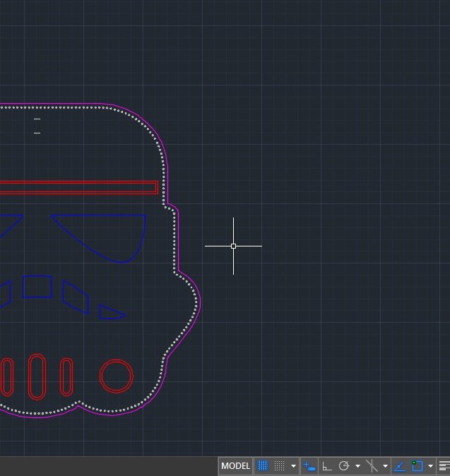Open isometric drafting plane dropdown
The height and width of the screenshot is (476, 450).
(385, 466)
